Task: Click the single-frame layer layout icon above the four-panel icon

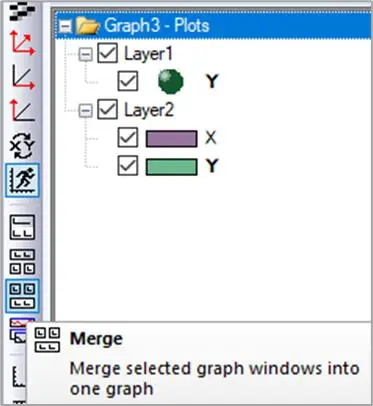Action: pyautogui.click(x=22, y=228)
